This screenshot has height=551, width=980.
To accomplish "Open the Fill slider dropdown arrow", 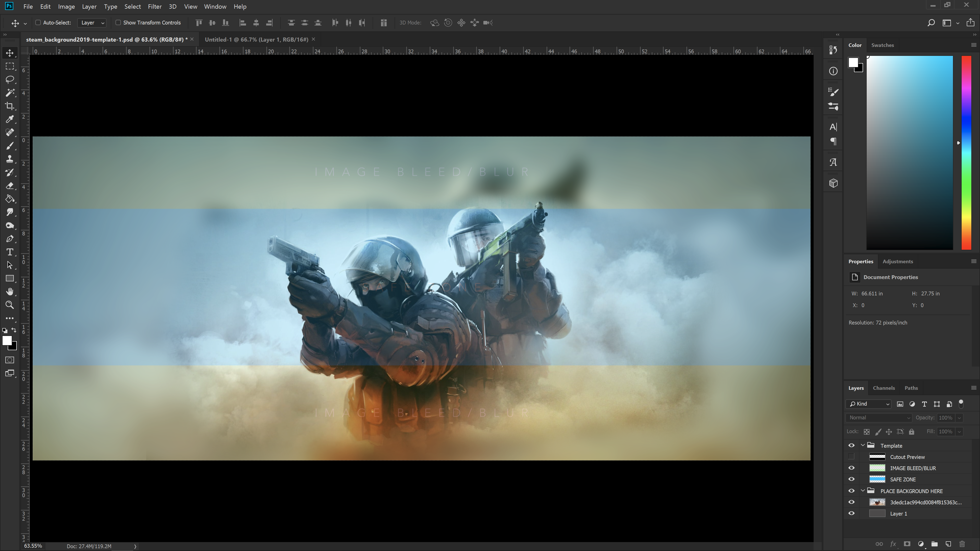I will pyautogui.click(x=960, y=432).
